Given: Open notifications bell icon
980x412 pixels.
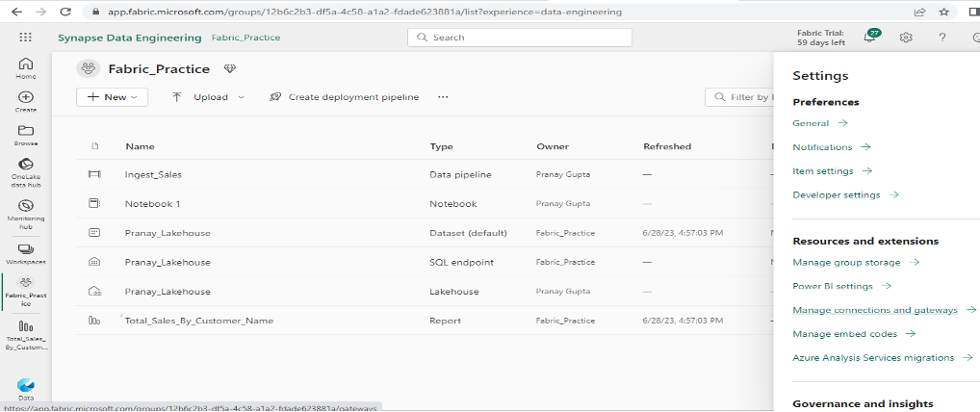Looking at the screenshot, I should (x=869, y=38).
